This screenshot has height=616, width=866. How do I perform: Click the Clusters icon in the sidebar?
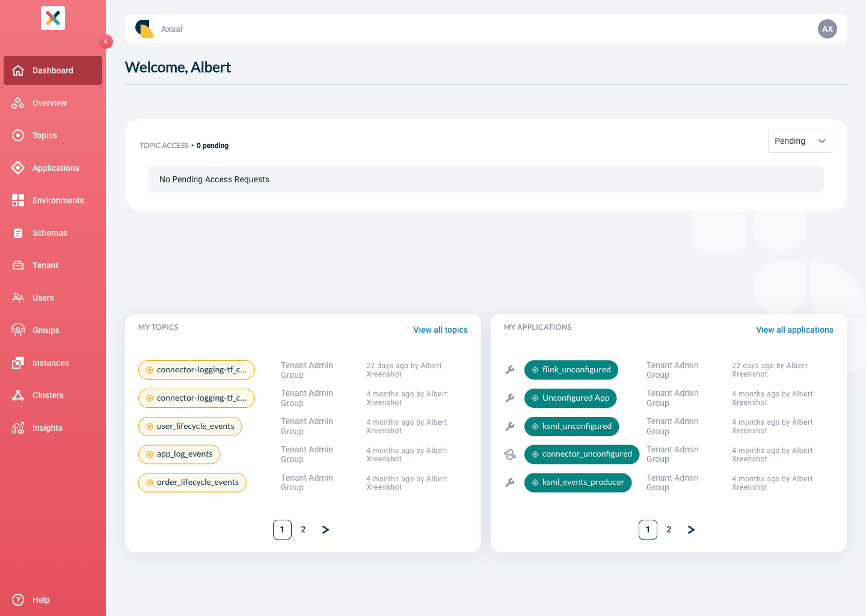pos(18,395)
